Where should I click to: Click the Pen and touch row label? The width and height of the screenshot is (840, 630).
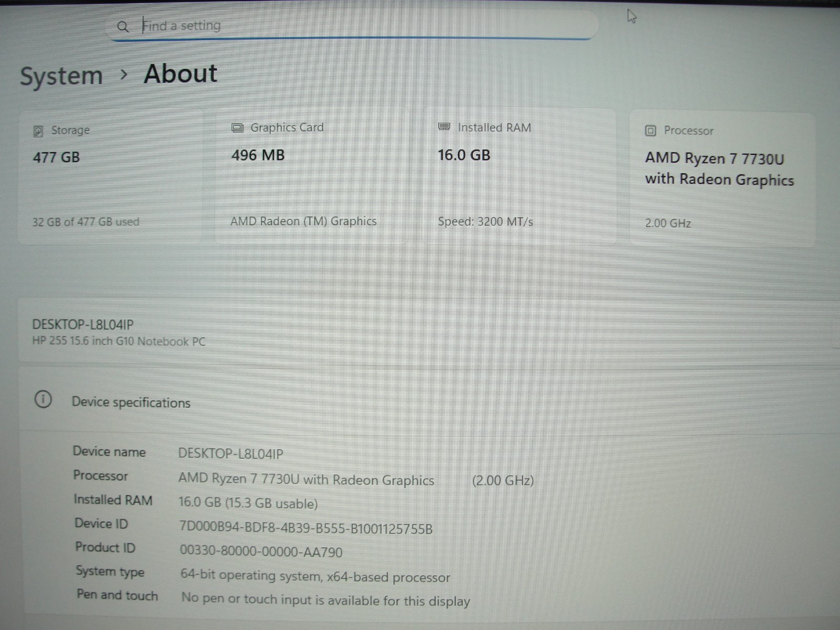point(117,595)
